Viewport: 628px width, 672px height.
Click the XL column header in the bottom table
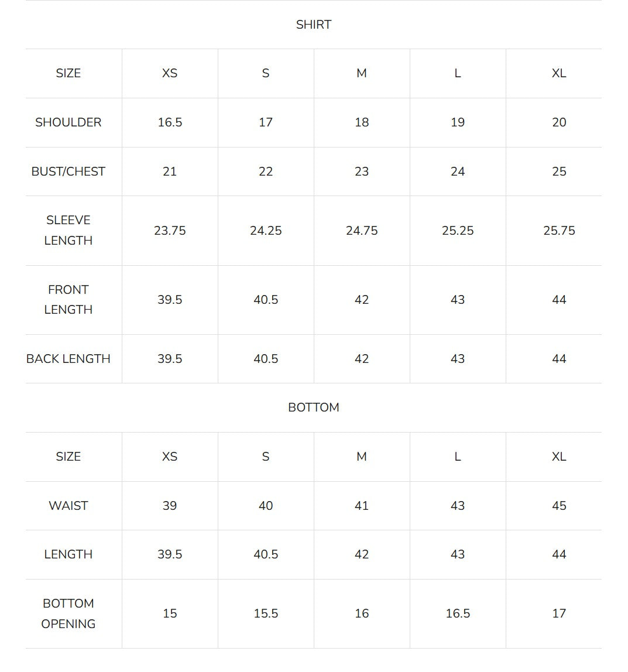pos(559,457)
